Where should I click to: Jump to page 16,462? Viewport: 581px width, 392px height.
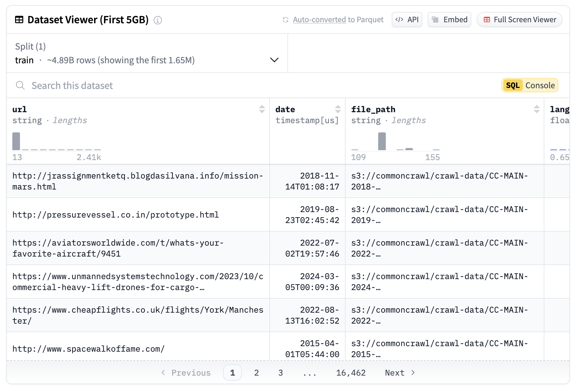pyautogui.click(x=351, y=373)
